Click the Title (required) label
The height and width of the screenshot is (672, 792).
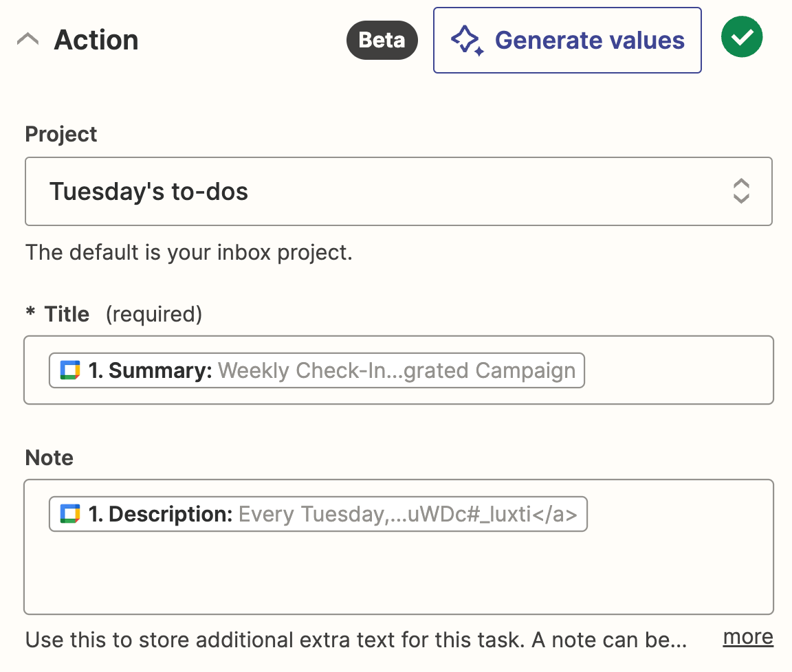tap(113, 314)
